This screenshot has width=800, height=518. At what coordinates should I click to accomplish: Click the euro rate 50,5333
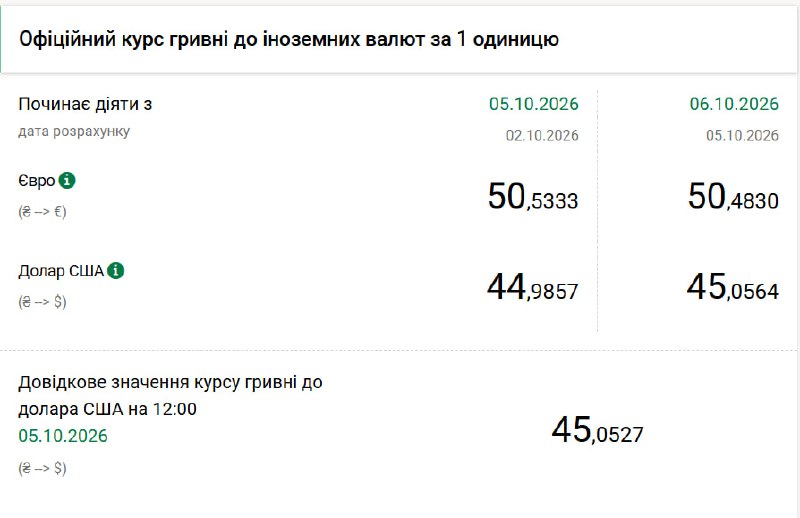[533, 197]
